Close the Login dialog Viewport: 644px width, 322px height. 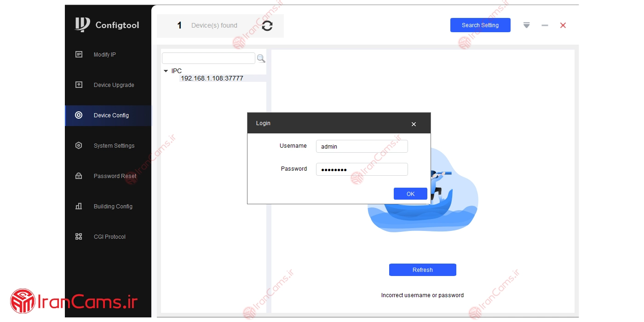click(414, 124)
